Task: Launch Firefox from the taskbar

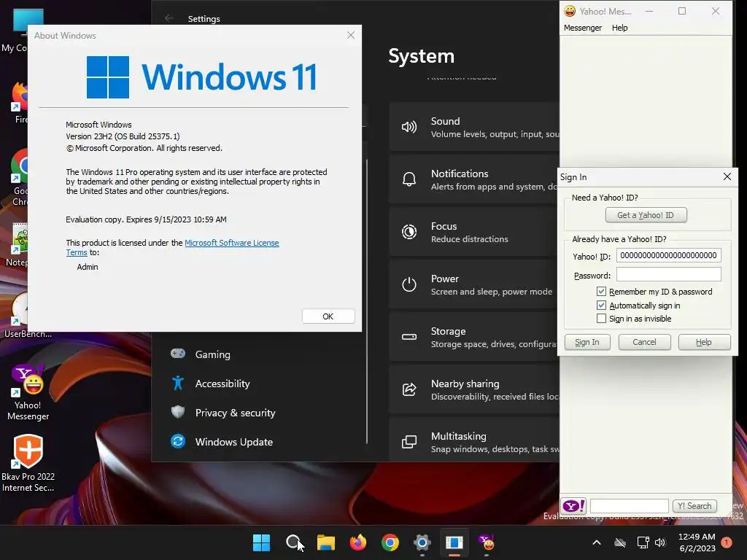Action: [357, 542]
